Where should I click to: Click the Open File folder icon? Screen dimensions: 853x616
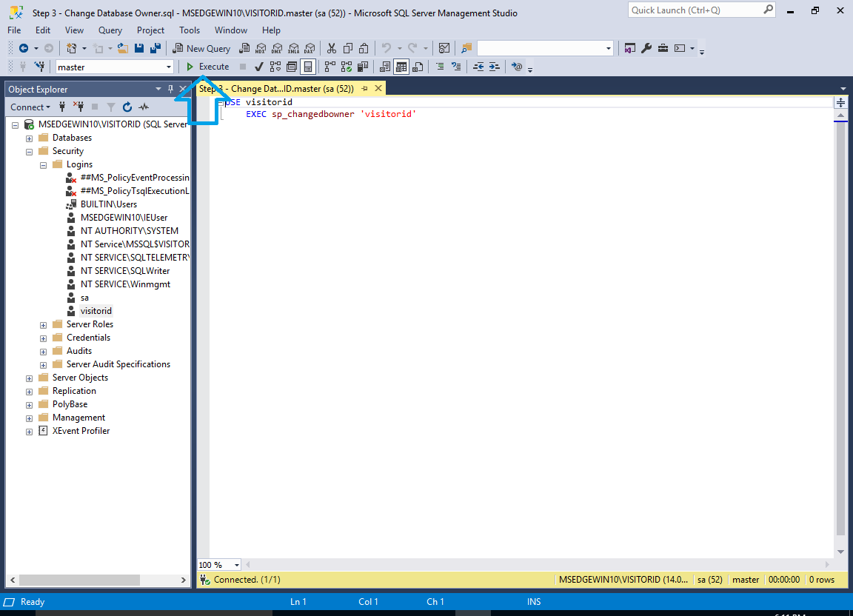pos(123,48)
